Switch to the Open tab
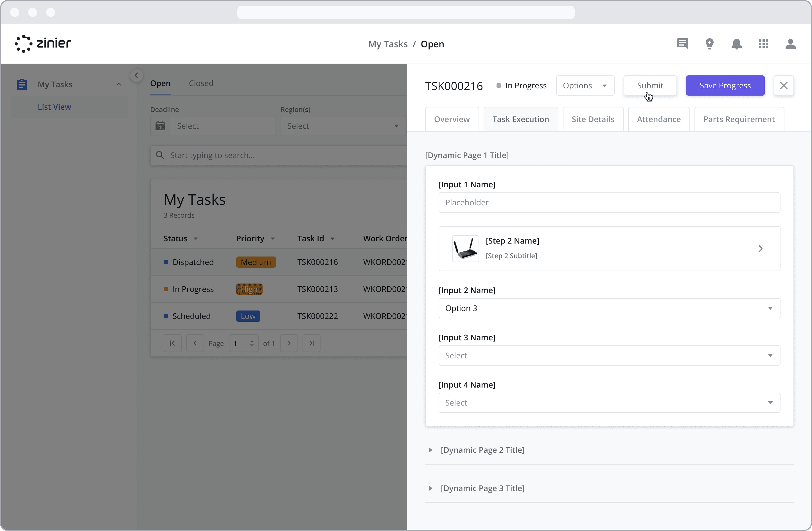 point(160,83)
